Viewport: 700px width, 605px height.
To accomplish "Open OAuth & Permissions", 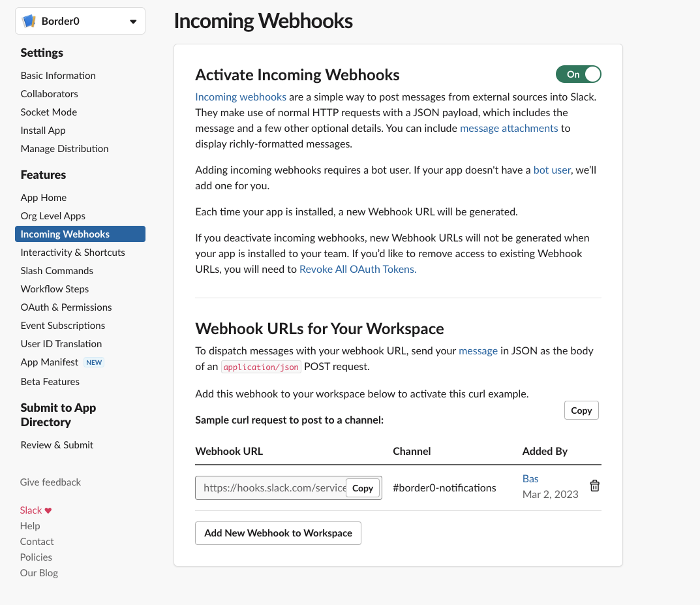I will [66, 307].
